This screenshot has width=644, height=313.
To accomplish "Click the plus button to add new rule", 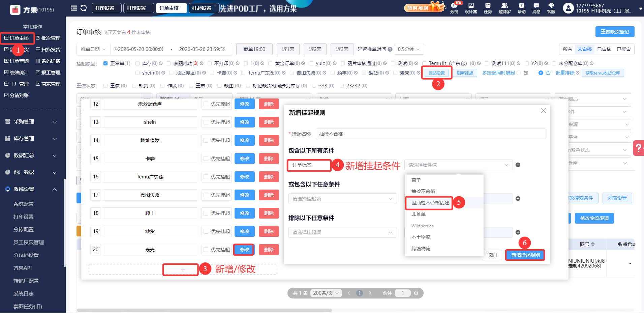I will (x=183, y=269).
